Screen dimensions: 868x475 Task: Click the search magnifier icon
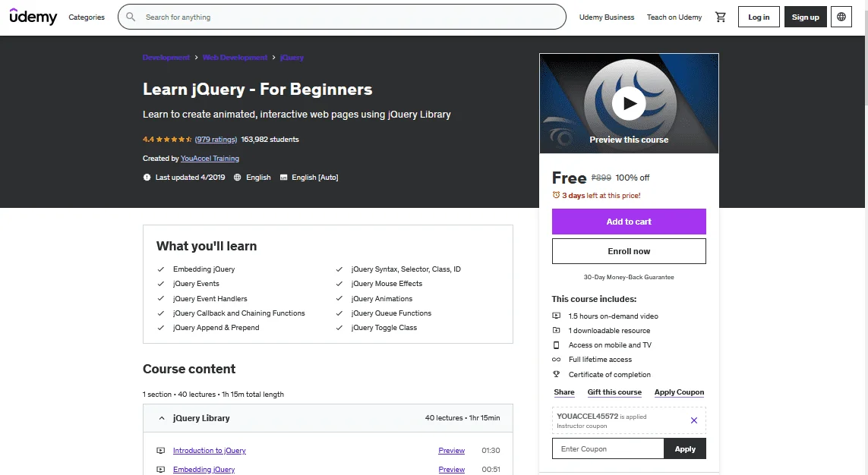click(131, 17)
